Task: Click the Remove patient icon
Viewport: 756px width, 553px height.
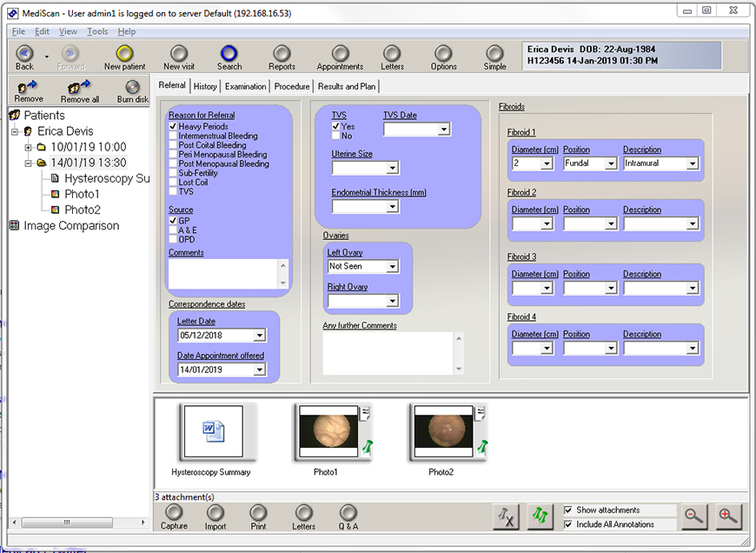Action: click(x=28, y=86)
